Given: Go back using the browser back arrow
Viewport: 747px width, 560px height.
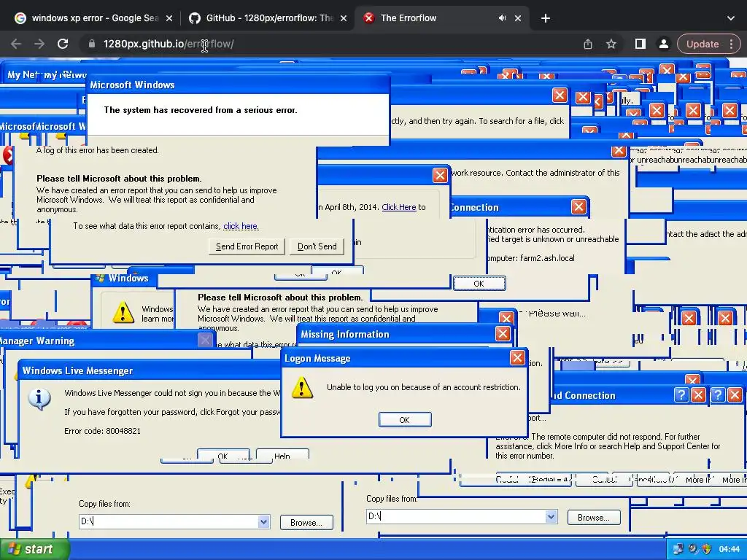Looking at the screenshot, I should pos(16,44).
